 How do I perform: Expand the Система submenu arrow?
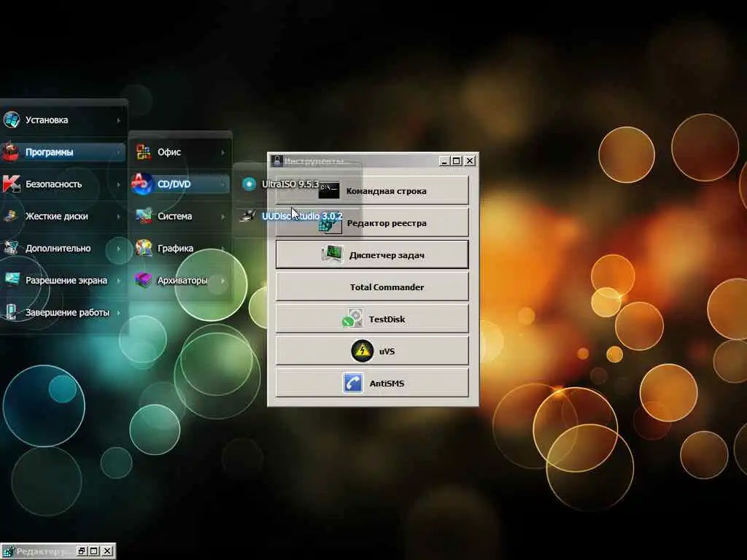[223, 217]
